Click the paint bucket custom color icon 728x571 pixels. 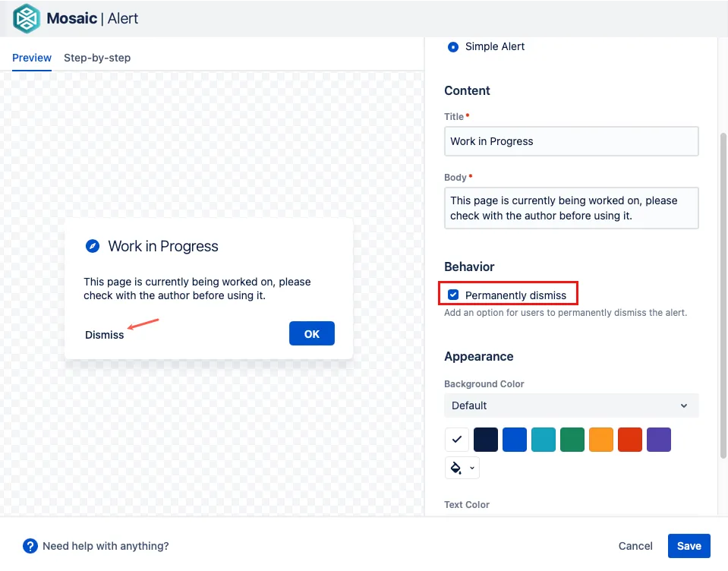456,468
